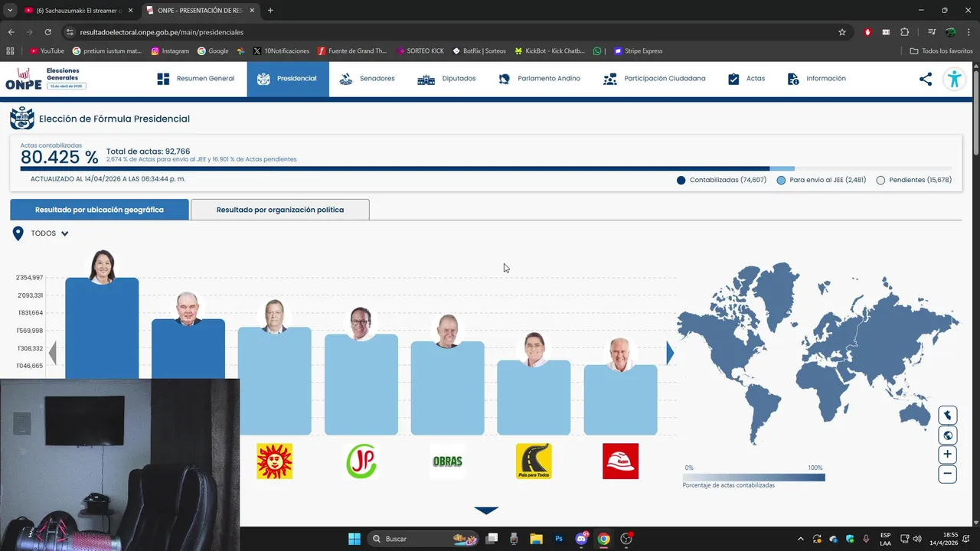Reload the page

tap(47, 32)
